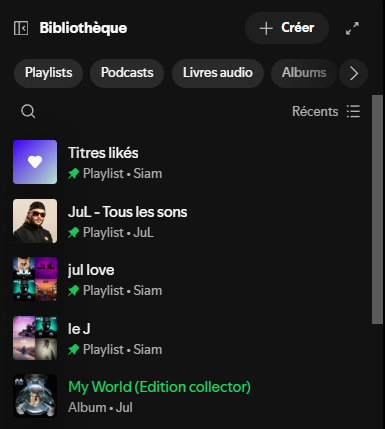
Task: Toggle the Playlists filter chip
Action: point(49,73)
